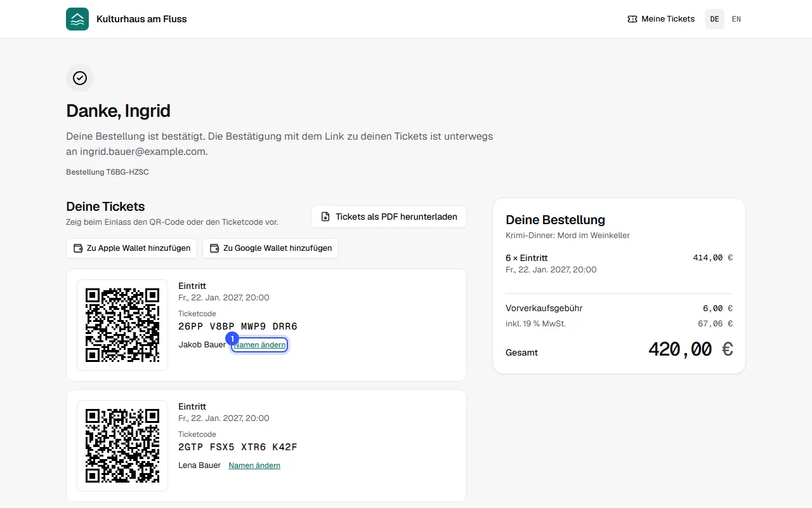The width and height of the screenshot is (812, 508).
Task: Click Vorverkaufsgebühr label
Action: (544, 308)
